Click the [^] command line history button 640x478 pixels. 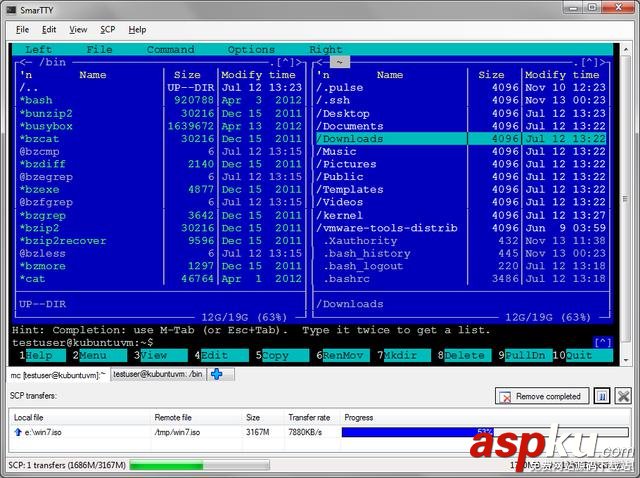[603, 342]
